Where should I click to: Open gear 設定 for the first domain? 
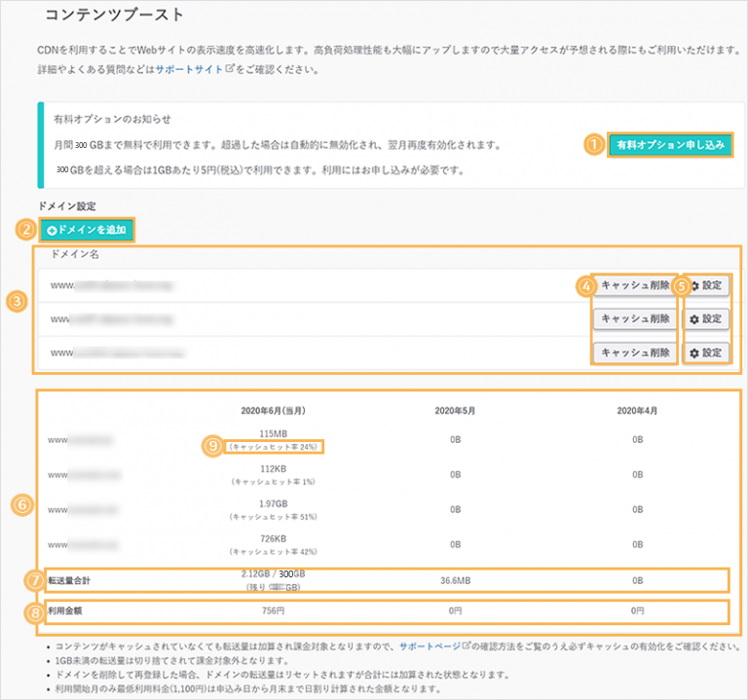coord(707,286)
